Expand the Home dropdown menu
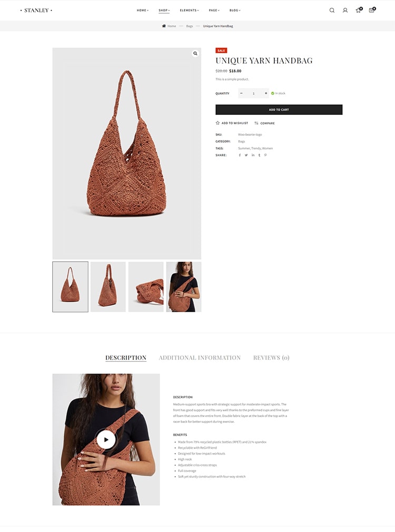The width and height of the screenshot is (395, 532). tap(143, 11)
